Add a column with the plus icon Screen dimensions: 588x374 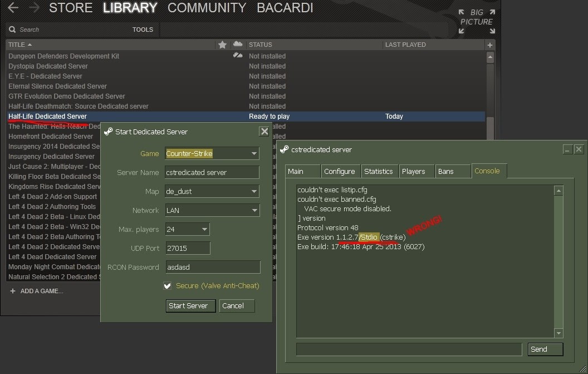pyautogui.click(x=490, y=45)
